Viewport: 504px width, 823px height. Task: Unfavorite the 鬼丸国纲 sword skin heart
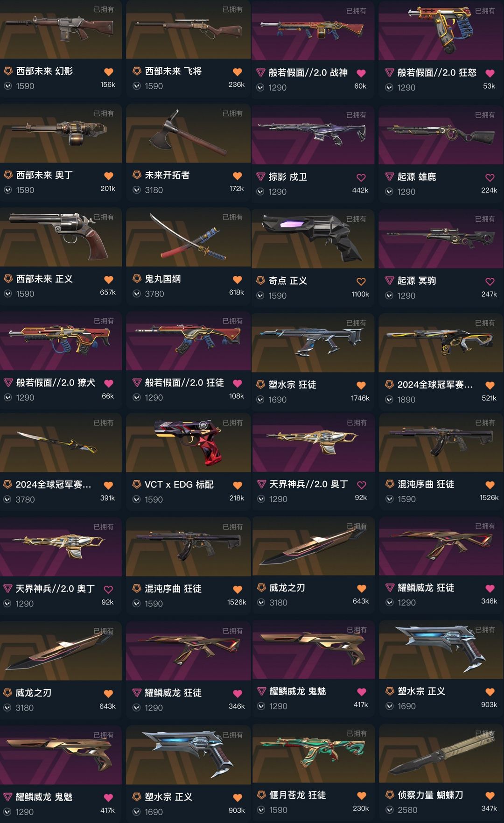click(238, 280)
